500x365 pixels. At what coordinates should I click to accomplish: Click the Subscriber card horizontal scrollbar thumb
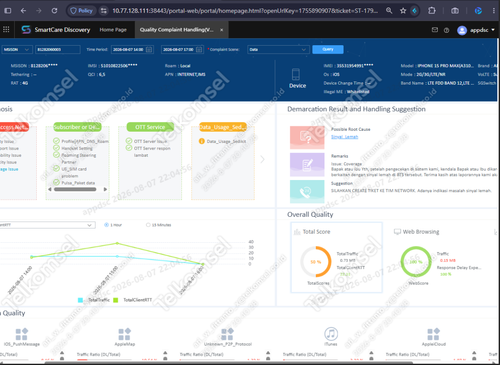click(x=75, y=189)
